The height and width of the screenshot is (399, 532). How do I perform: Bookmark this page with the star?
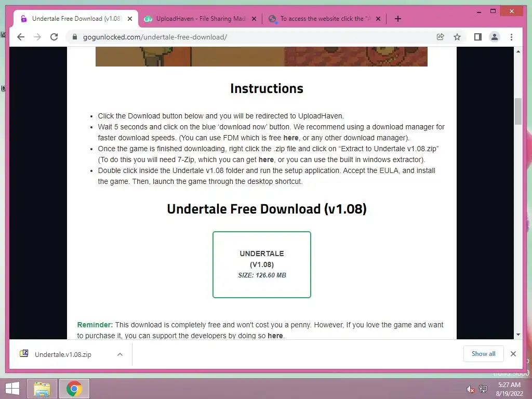(x=457, y=37)
